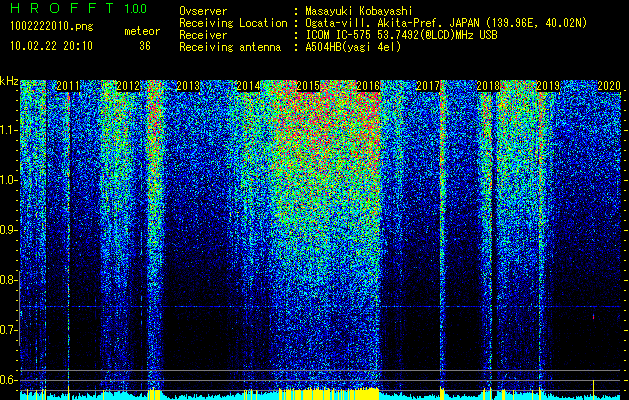The image size is (629, 400).
Task: Click the small red dot near 2020
Action: tap(594, 317)
